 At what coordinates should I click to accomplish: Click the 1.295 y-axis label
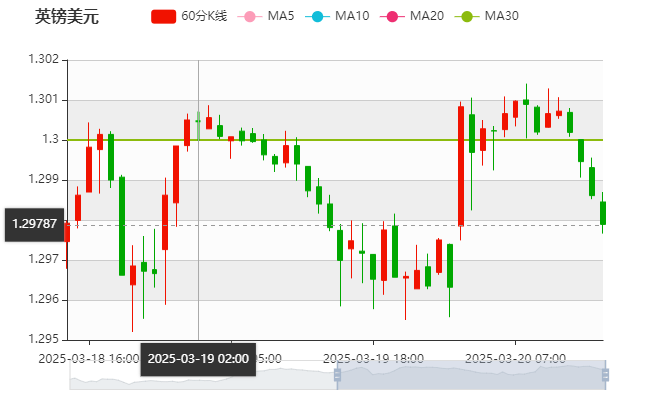44,339
